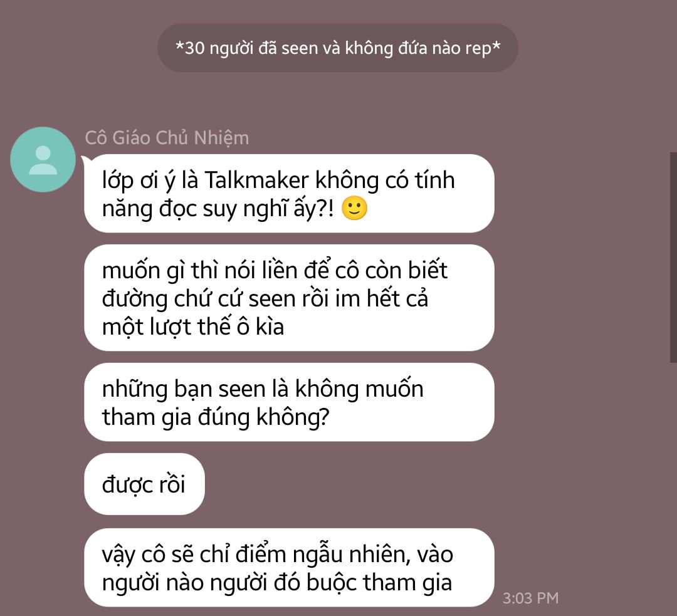Open the sender name Cô Giáo Chủ Nhiệm
The width and height of the screenshot is (677, 616).
click(x=167, y=138)
